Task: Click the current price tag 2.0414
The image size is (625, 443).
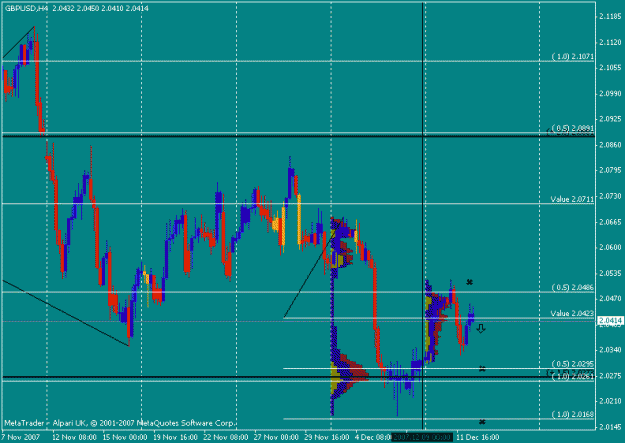Action: pos(609,321)
